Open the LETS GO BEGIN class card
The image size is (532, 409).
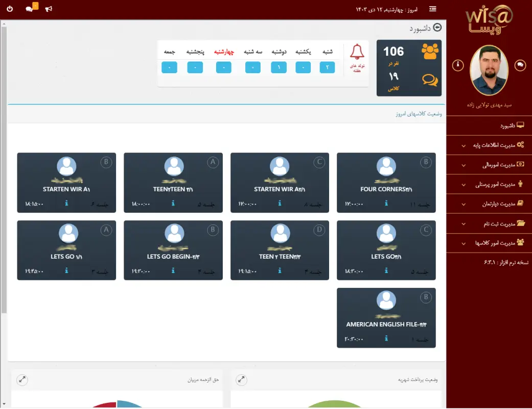pyautogui.click(x=173, y=250)
